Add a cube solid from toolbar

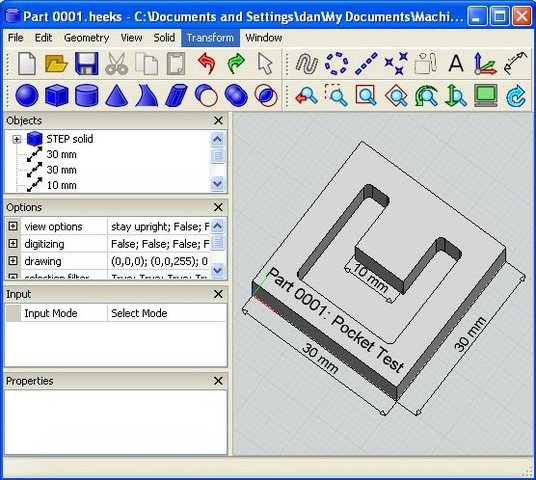coord(56,95)
